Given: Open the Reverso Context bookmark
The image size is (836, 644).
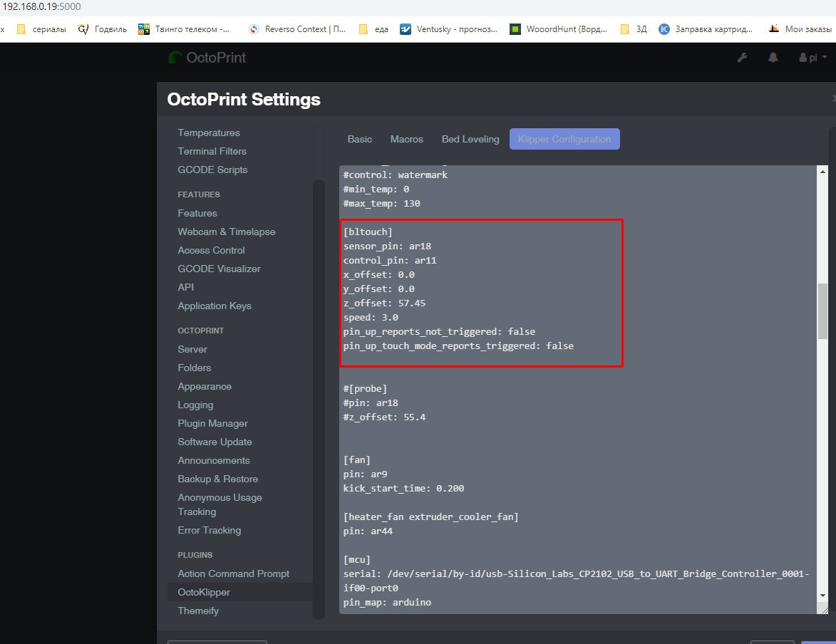Looking at the screenshot, I should [x=297, y=28].
